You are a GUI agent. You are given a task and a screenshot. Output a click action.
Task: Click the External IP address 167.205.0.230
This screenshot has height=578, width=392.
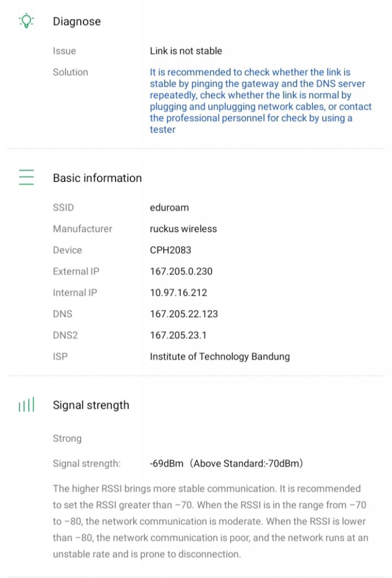181,272
